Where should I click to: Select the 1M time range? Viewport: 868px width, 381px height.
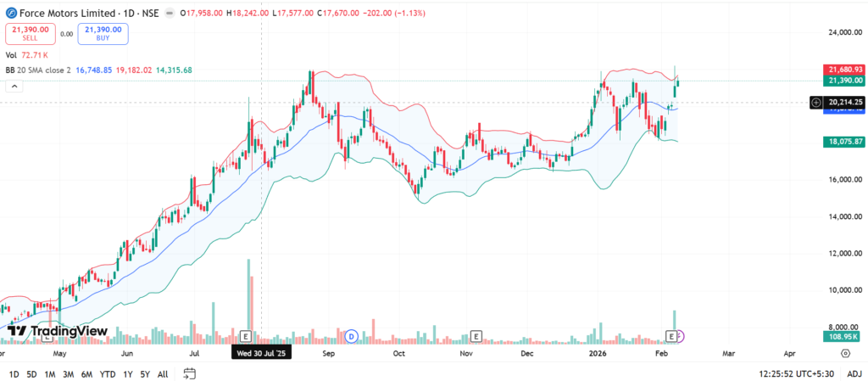(50, 373)
